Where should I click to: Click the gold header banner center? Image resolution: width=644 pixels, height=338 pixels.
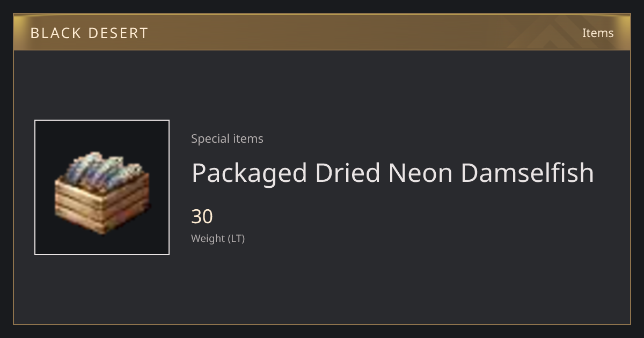tap(322, 32)
